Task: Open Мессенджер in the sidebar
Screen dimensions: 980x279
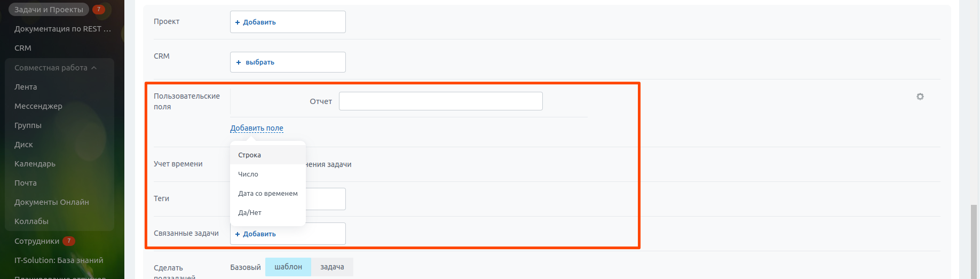Action: click(x=38, y=106)
